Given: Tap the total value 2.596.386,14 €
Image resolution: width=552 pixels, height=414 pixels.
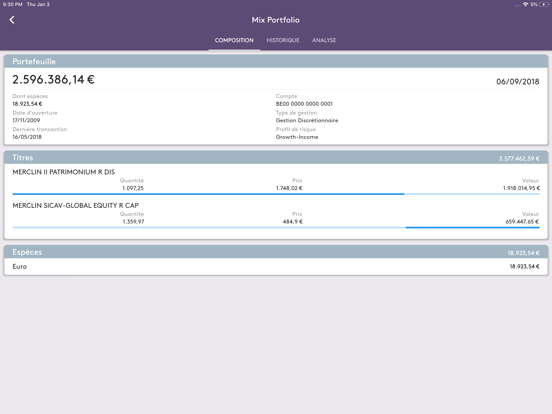Looking at the screenshot, I should click(54, 80).
